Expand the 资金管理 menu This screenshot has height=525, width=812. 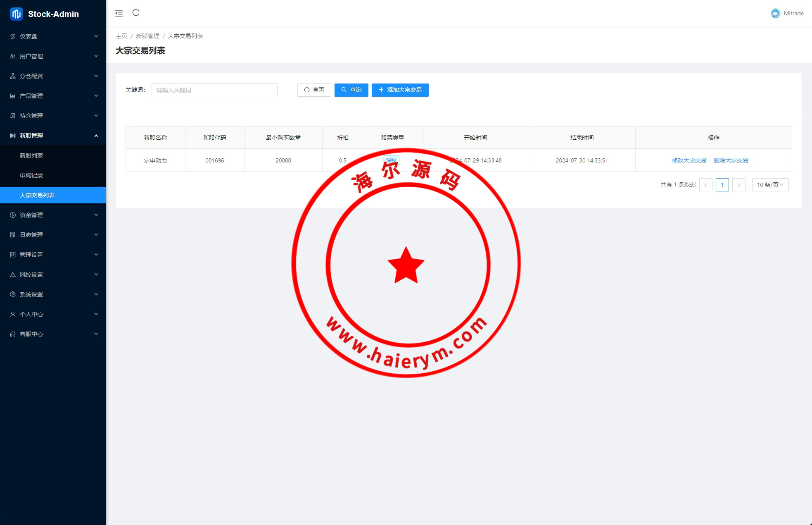[x=53, y=215]
